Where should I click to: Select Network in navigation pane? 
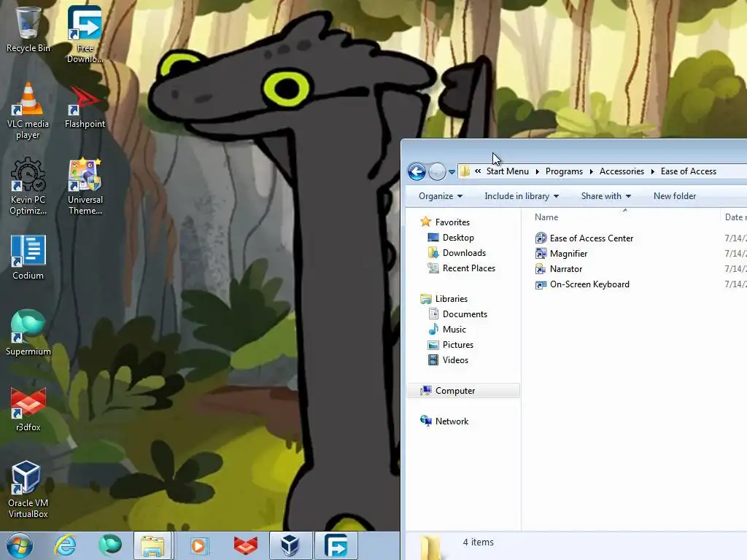[x=444, y=421]
